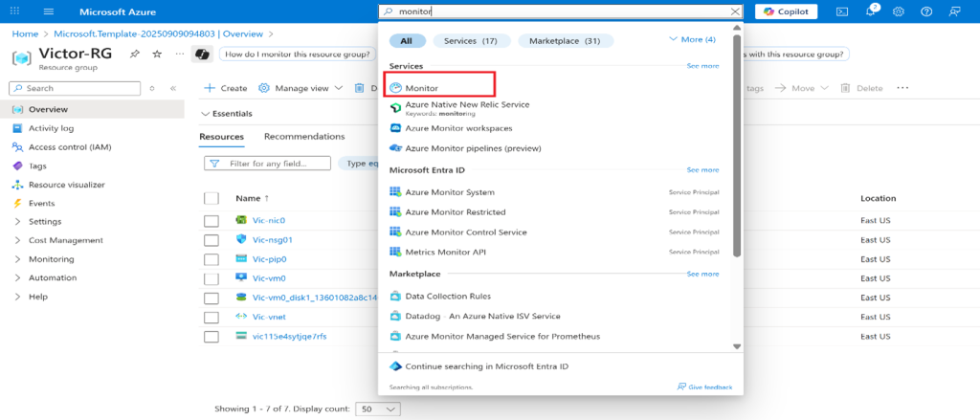Image resolution: width=980 pixels, height=420 pixels.
Task: Click the Data Collection Rules marketplace icon
Action: pos(395,296)
